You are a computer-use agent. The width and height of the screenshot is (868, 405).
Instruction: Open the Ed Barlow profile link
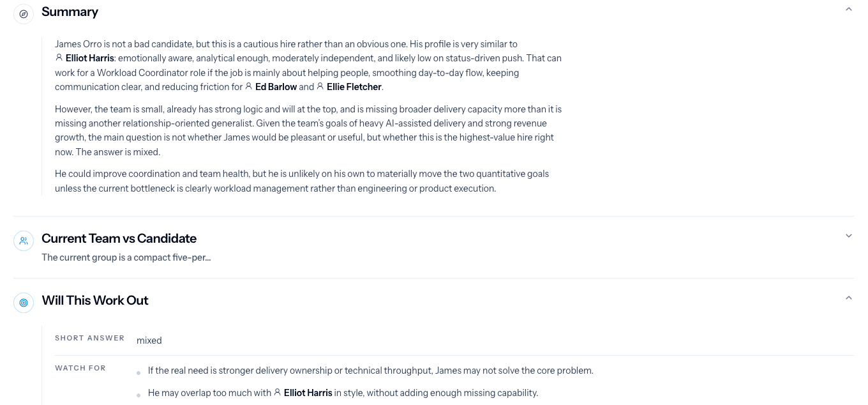point(276,87)
